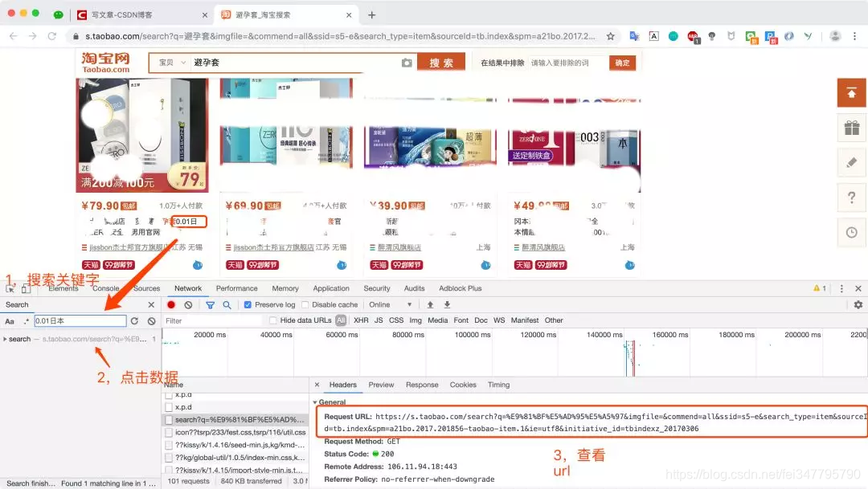Image resolution: width=868 pixels, height=489 pixels.
Task: Clear all captured network requests
Action: 187,304
